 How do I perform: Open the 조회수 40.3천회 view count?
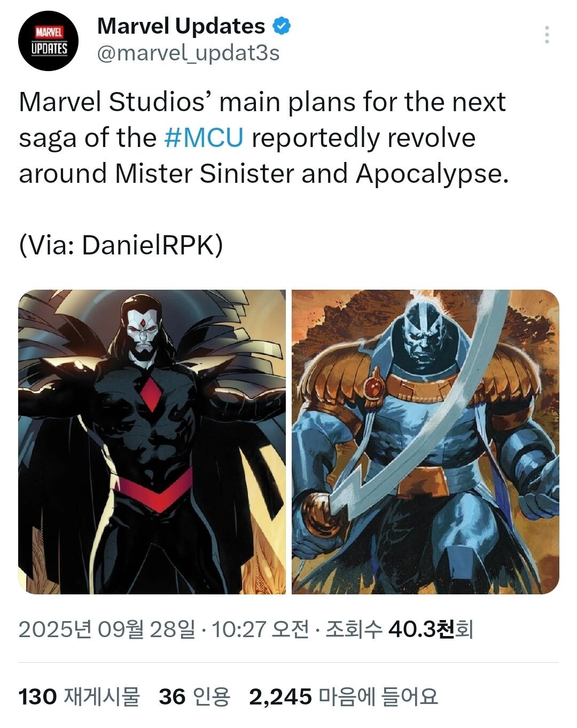[x=400, y=630]
